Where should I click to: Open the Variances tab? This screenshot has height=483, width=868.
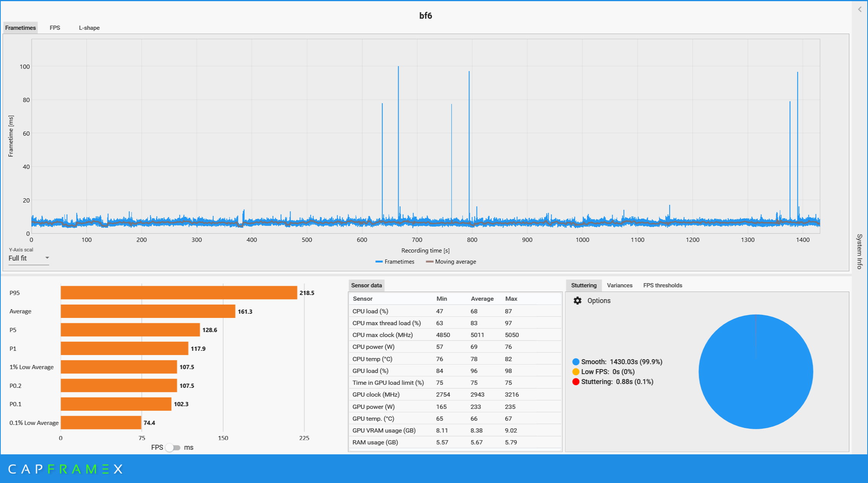619,285
